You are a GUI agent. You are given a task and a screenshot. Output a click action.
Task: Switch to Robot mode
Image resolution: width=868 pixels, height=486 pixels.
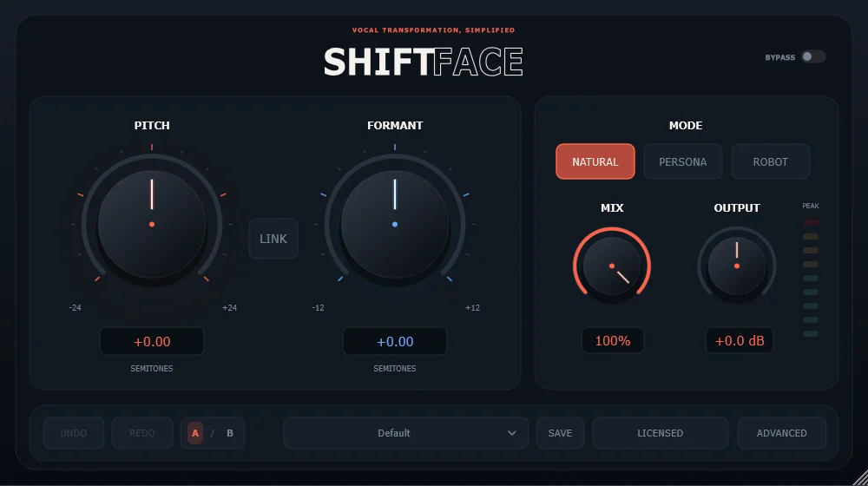pos(770,161)
